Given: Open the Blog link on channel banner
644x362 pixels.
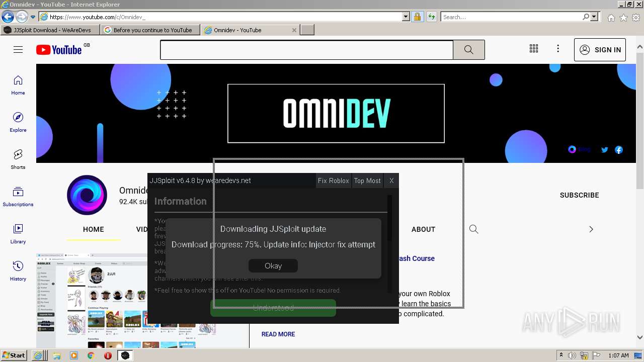Looking at the screenshot, I should pyautogui.click(x=579, y=149).
